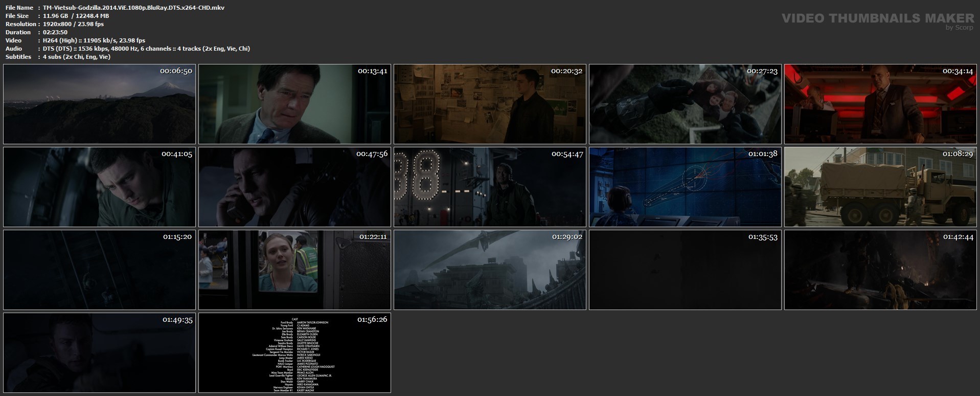Image resolution: width=980 pixels, height=396 pixels.
Task: Click the Video label
Action: [13, 40]
